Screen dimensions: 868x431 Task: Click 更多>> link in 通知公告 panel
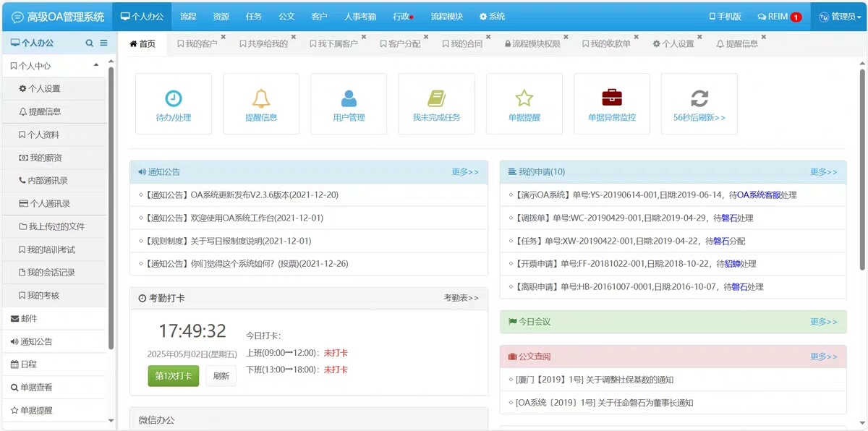click(x=465, y=172)
